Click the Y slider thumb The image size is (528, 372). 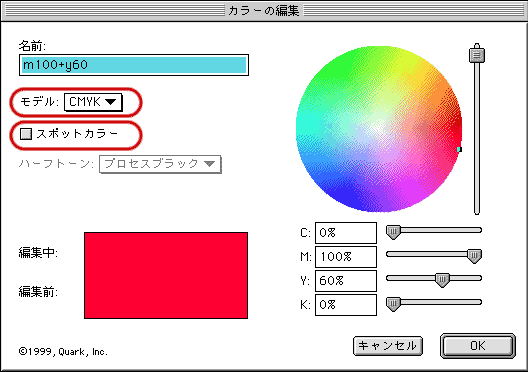pos(442,280)
